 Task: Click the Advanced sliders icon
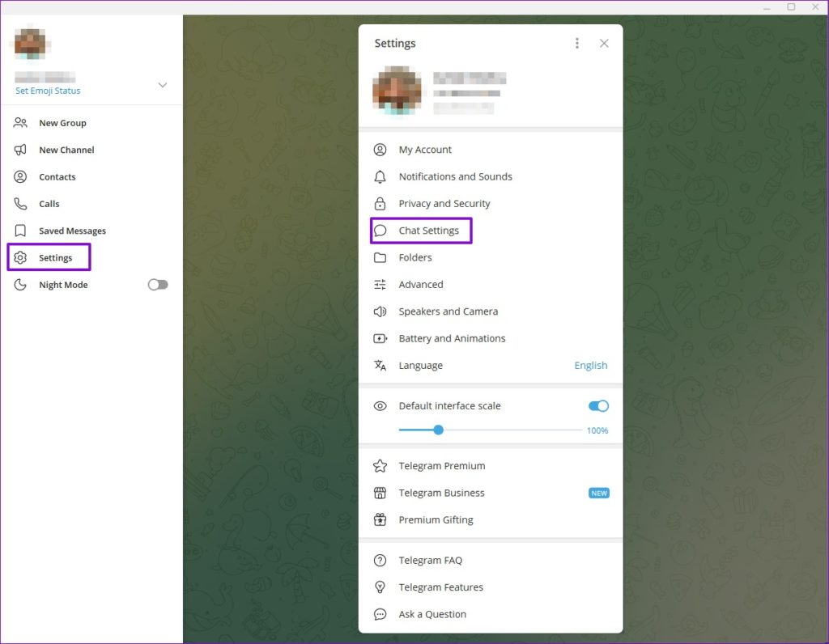tap(380, 284)
